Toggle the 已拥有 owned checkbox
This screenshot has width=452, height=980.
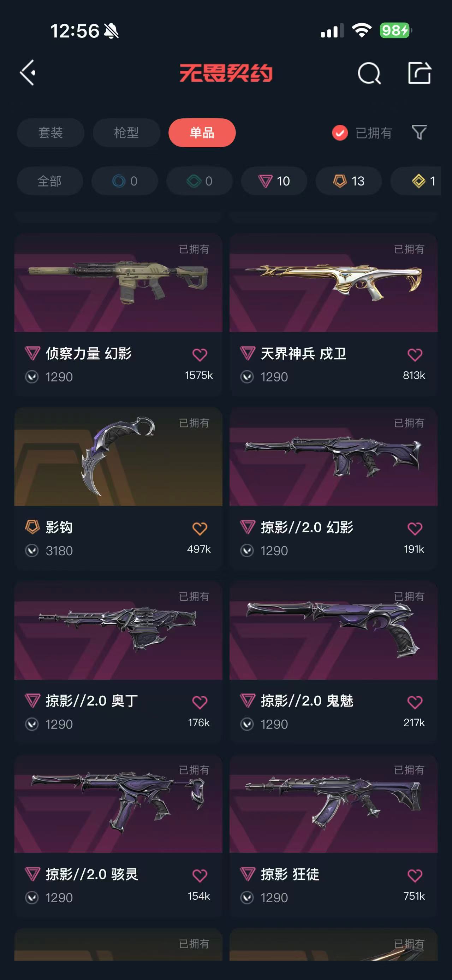tap(340, 133)
